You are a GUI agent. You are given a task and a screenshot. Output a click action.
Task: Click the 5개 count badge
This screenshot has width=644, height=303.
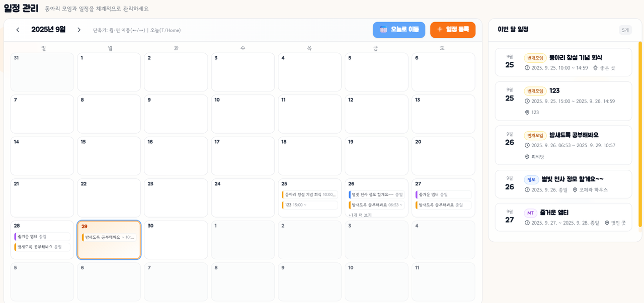(x=625, y=30)
